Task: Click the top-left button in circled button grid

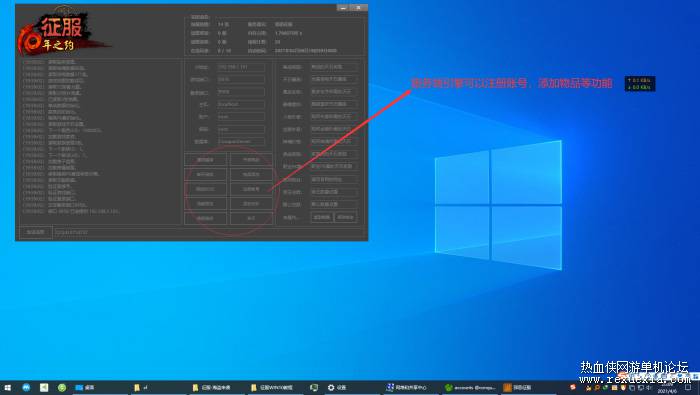Action: coord(205,160)
